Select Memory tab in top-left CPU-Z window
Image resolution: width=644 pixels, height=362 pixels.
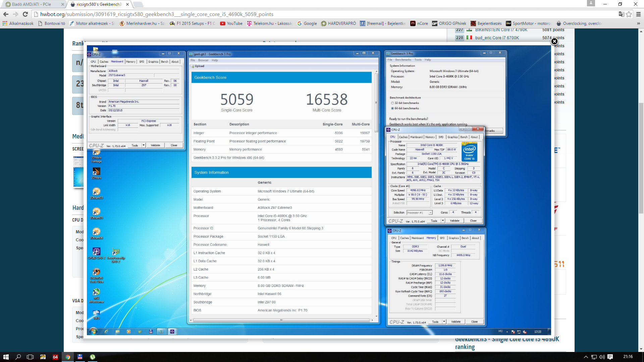130,62
